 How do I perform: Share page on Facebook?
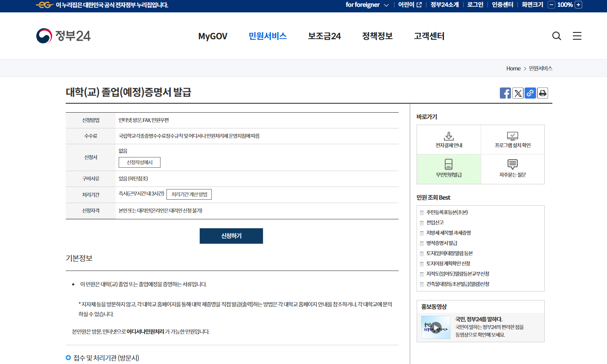click(x=505, y=93)
